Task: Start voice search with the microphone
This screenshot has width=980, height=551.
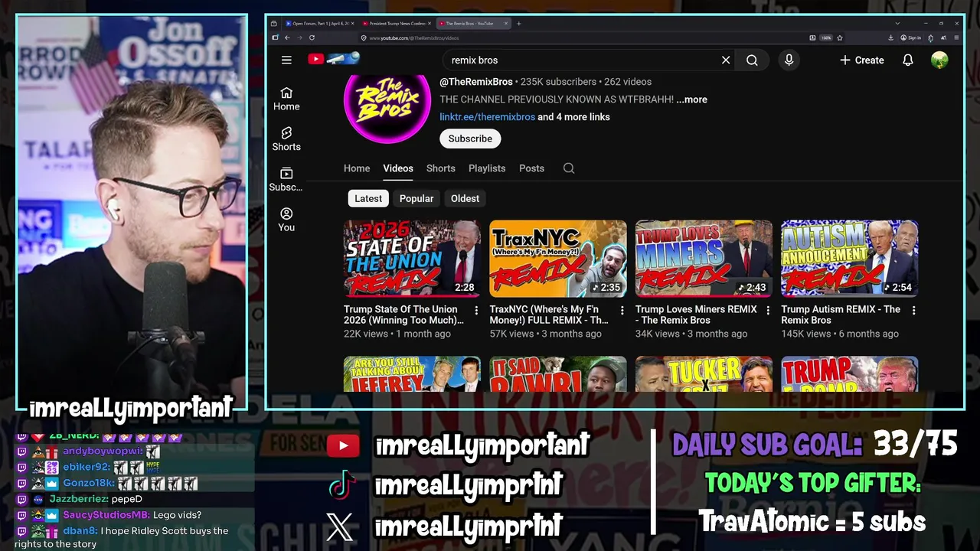Action: coord(789,60)
